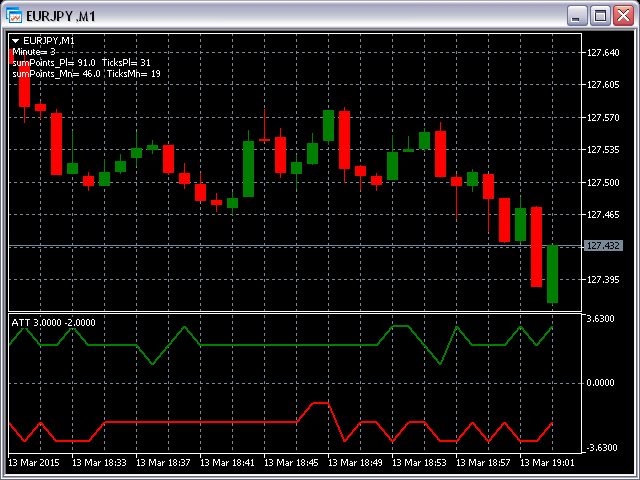This screenshot has height=480, width=640.
Task: Click the red ATT indicator line
Action: (200, 422)
